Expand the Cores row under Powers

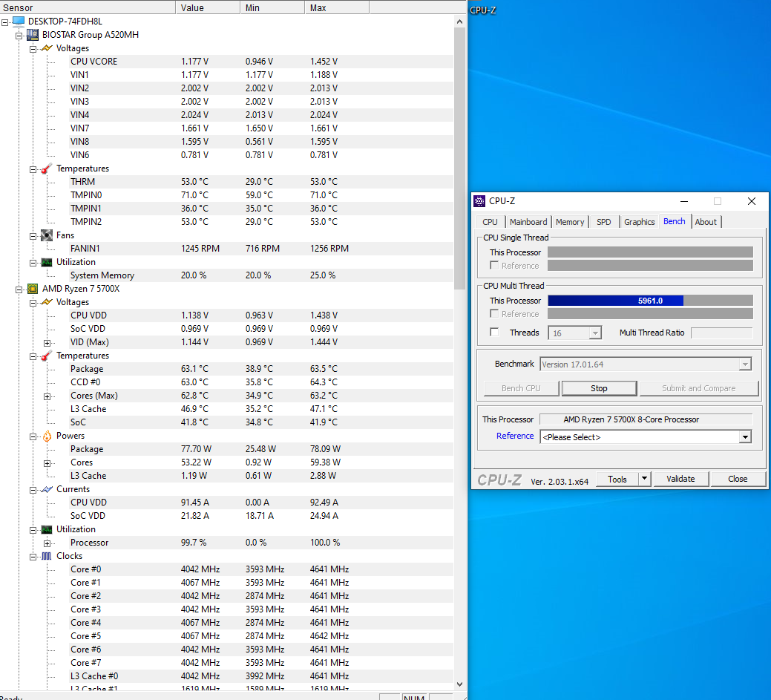click(x=47, y=463)
